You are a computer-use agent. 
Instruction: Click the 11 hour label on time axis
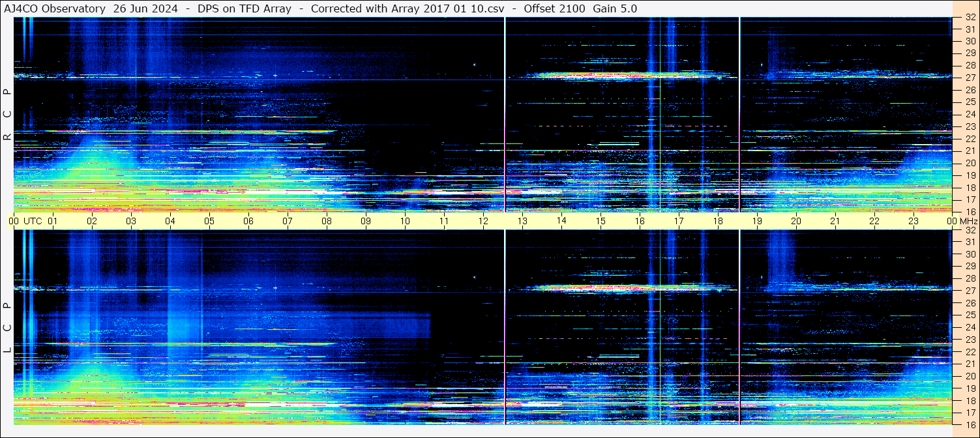[x=444, y=221]
